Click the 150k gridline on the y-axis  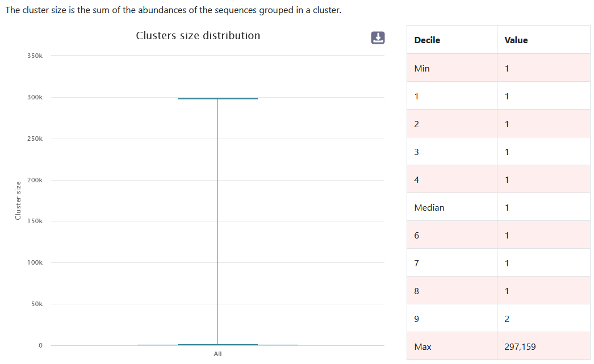(x=216, y=221)
